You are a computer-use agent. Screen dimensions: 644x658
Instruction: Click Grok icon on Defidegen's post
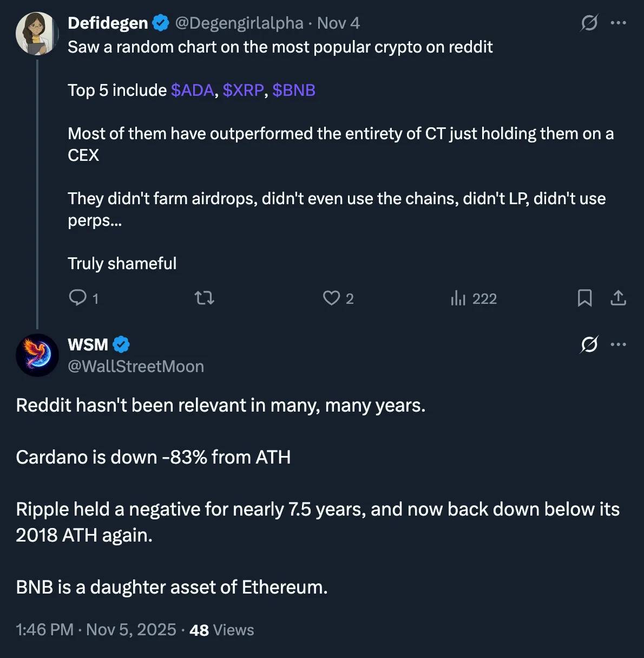[589, 23]
